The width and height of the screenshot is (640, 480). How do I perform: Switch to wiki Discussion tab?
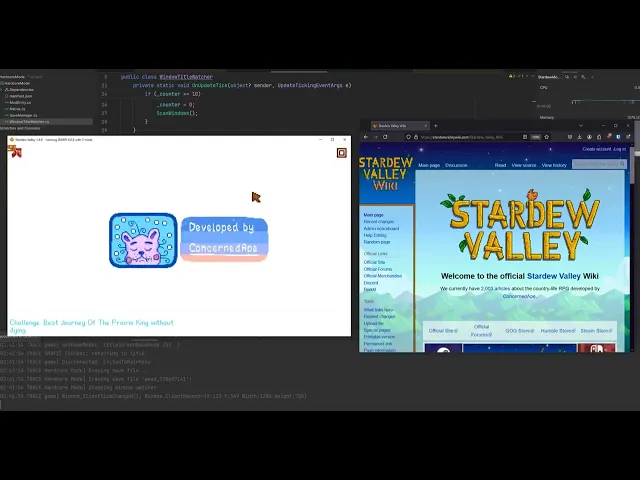[456, 165]
